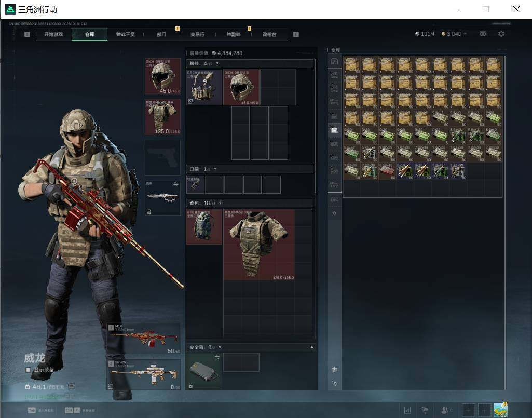The width and height of the screenshot is (532, 418).
Task: Select the knife item in the 口袋 pocket
Action: point(195,184)
